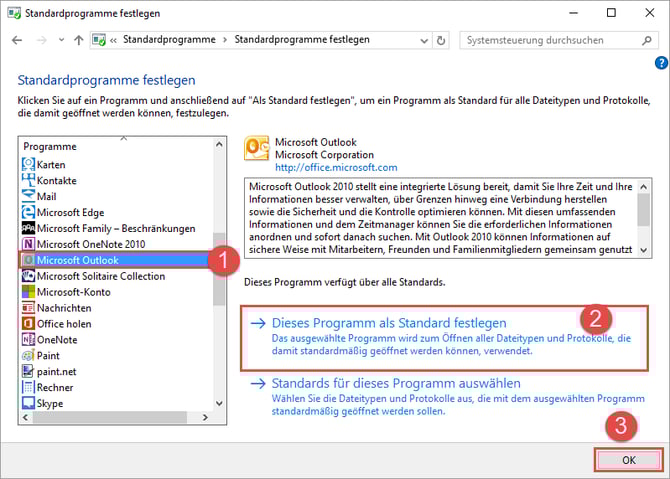Click the Back navigation arrow
Screen dimensions: 670x479
pos(16,40)
